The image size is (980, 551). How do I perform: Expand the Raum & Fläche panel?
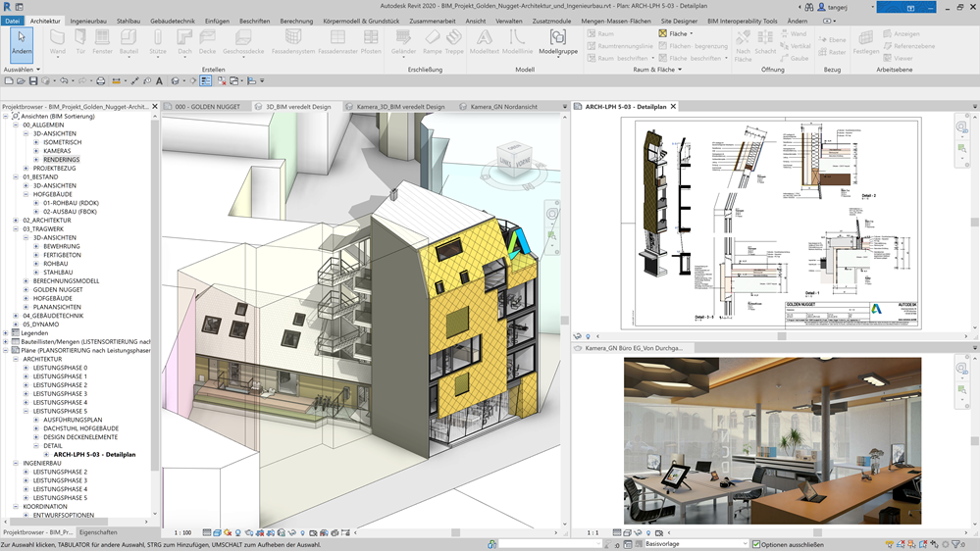point(657,70)
